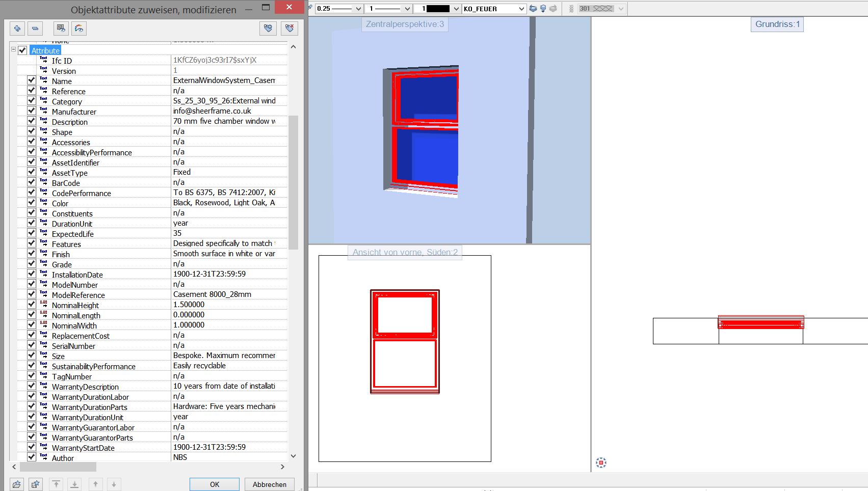Activate the Grundriss:1 viewport label
The height and width of the screenshot is (491, 868).
[777, 24]
